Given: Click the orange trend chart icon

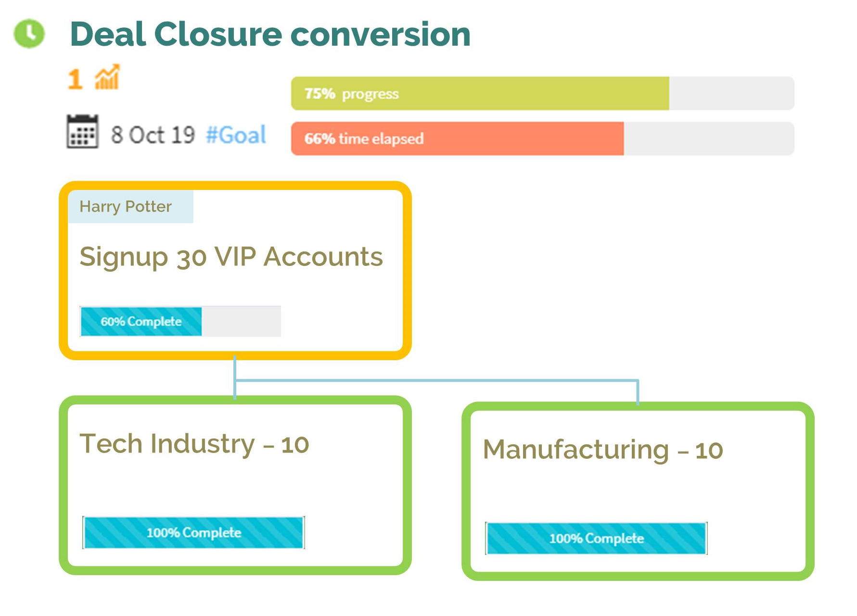Looking at the screenshot, I should (x=107, y=77).
